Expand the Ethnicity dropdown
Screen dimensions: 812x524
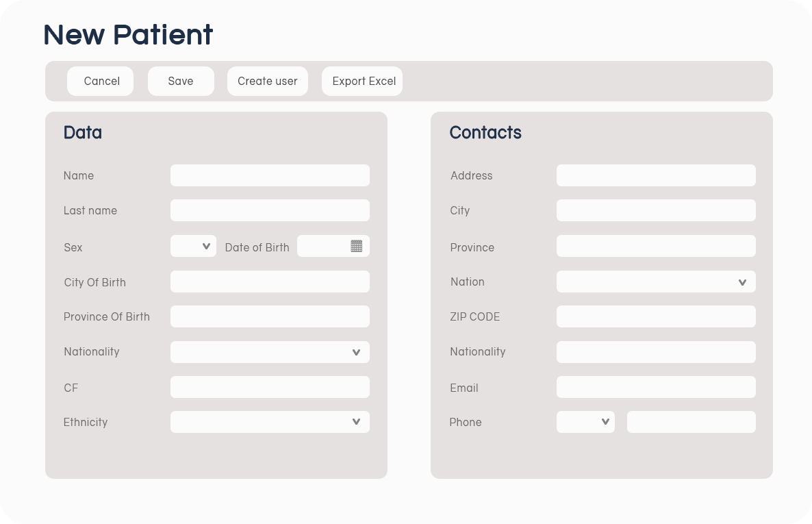coord(270,422)
